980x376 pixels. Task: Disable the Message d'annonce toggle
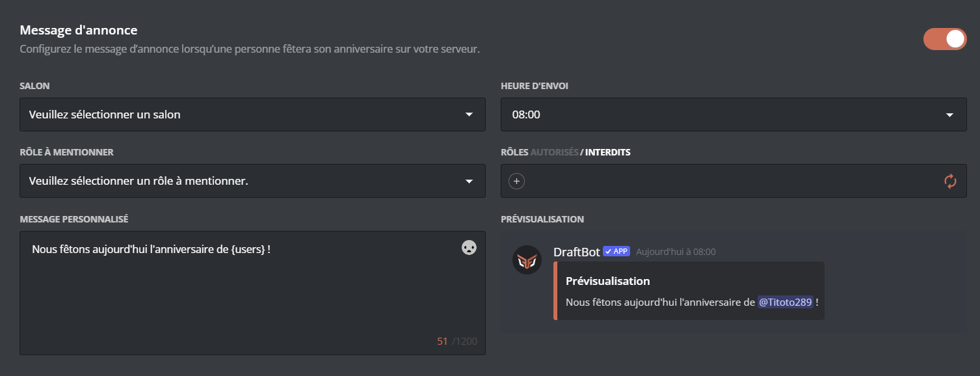coord(944,39)
